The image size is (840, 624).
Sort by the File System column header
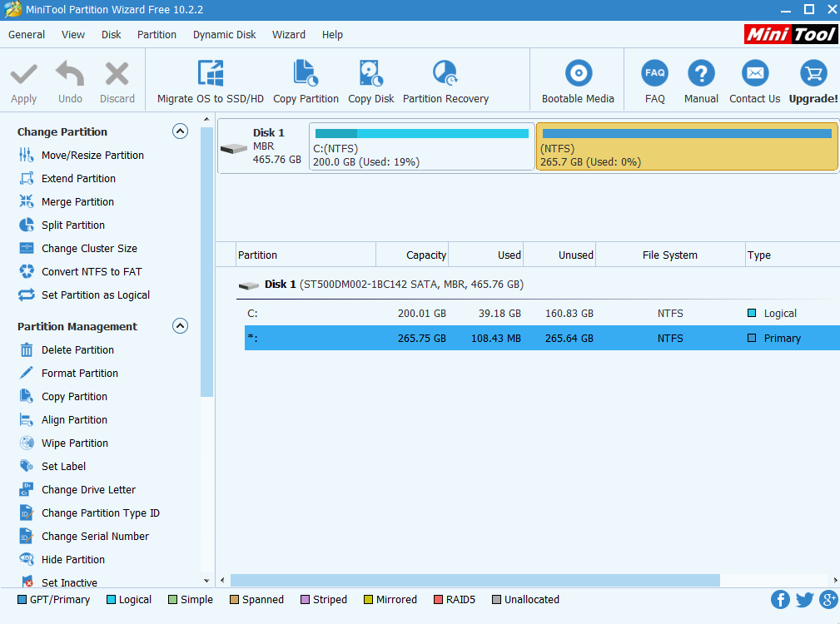pyautogui.click(x=670, y=255)
